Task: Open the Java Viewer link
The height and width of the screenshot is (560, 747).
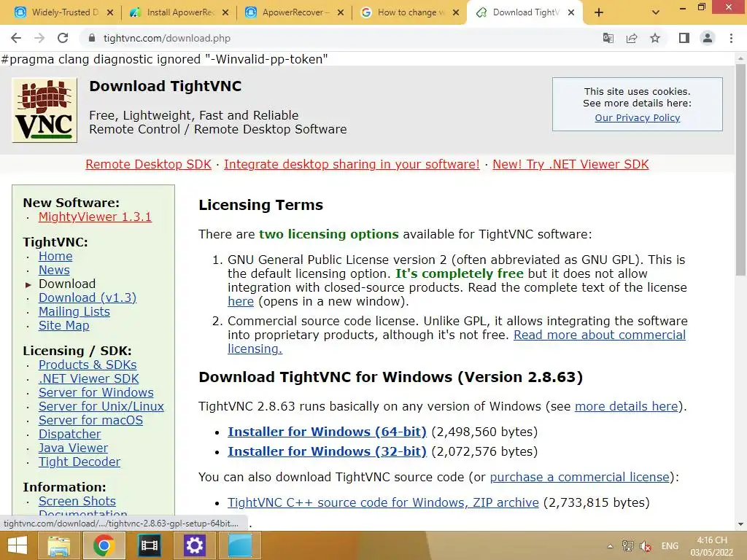Action: click(73, 448)
